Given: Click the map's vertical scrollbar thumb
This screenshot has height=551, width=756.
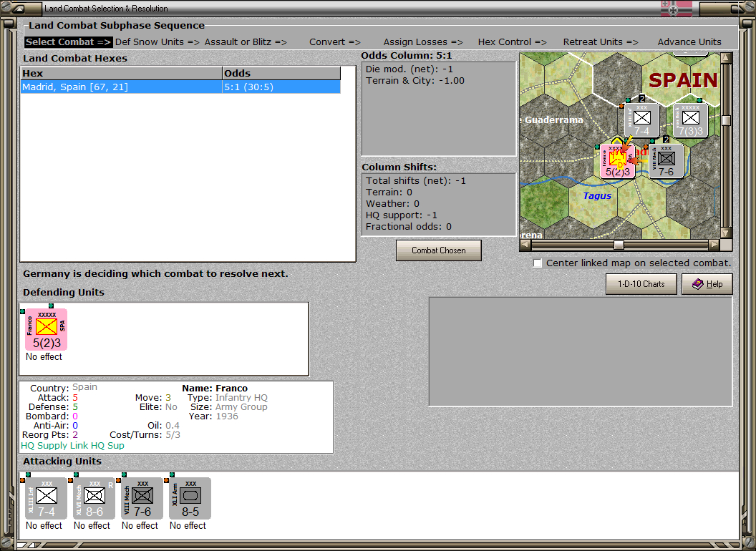Looking at the screenshot, I should tap(726, 120).
